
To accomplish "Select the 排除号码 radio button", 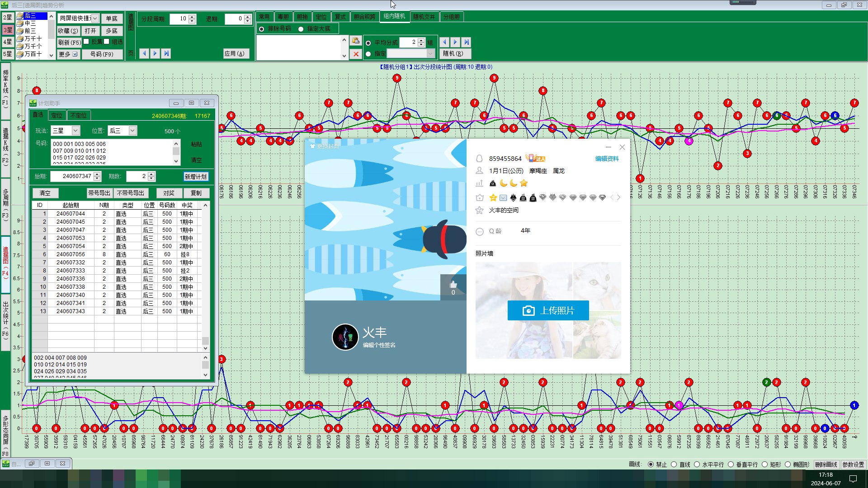I will pos(261,29).
